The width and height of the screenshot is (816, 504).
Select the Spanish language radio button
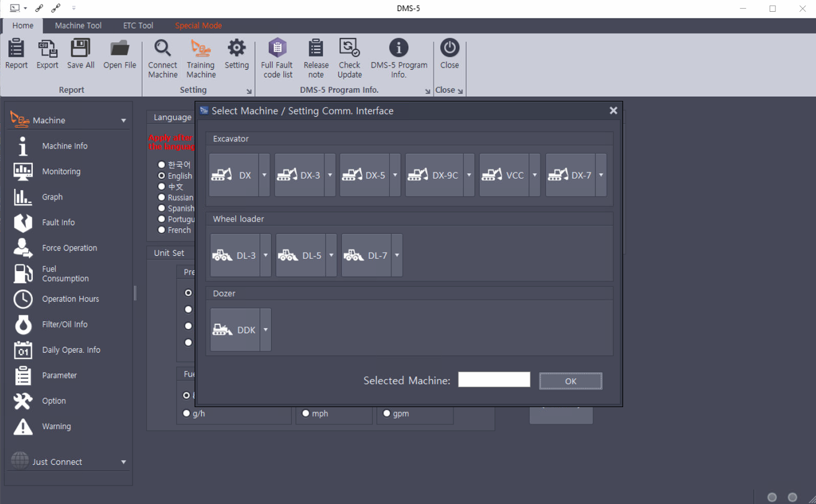(x=161, y=208)
